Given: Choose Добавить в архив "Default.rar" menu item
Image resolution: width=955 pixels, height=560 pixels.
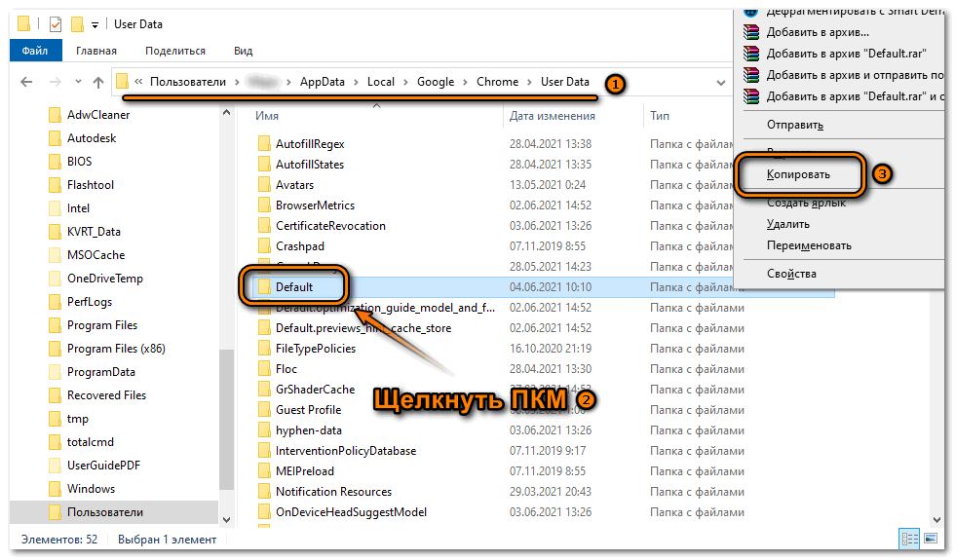Looking at the screenshot, I should (846, 54).
